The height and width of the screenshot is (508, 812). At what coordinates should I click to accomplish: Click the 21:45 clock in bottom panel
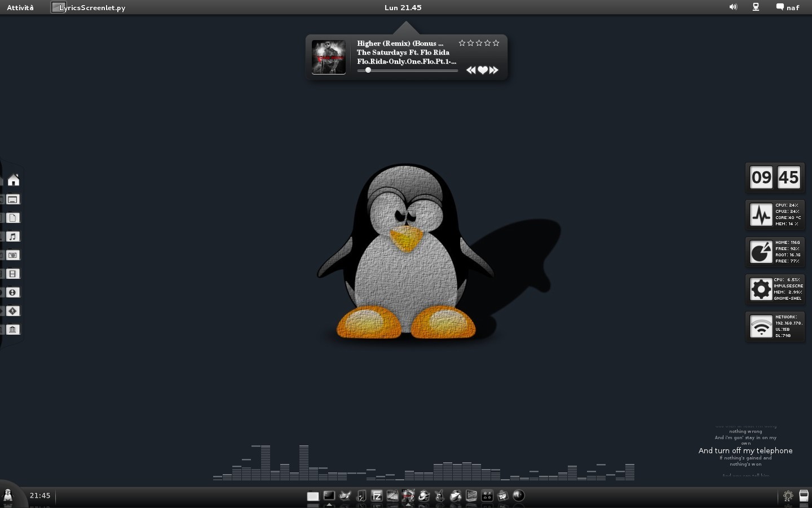[40, 496]
